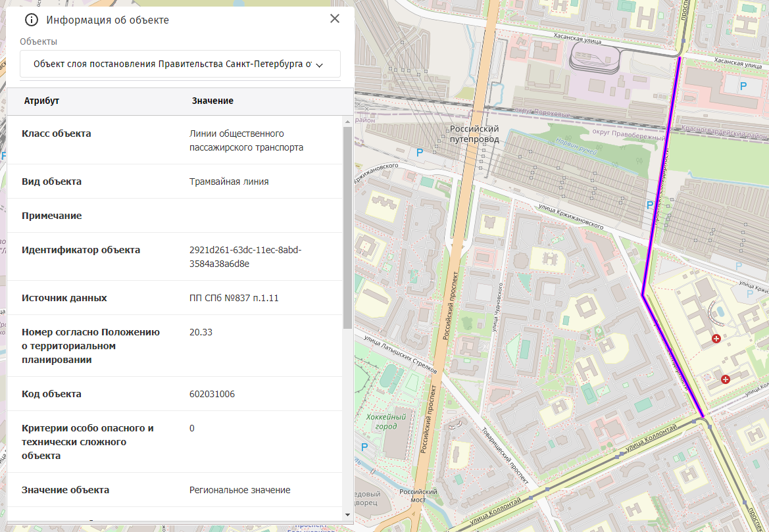Viewport: 769px width, 532px height.
Task: Select the Идентификатор объекта value text
Action: (245, 256)
